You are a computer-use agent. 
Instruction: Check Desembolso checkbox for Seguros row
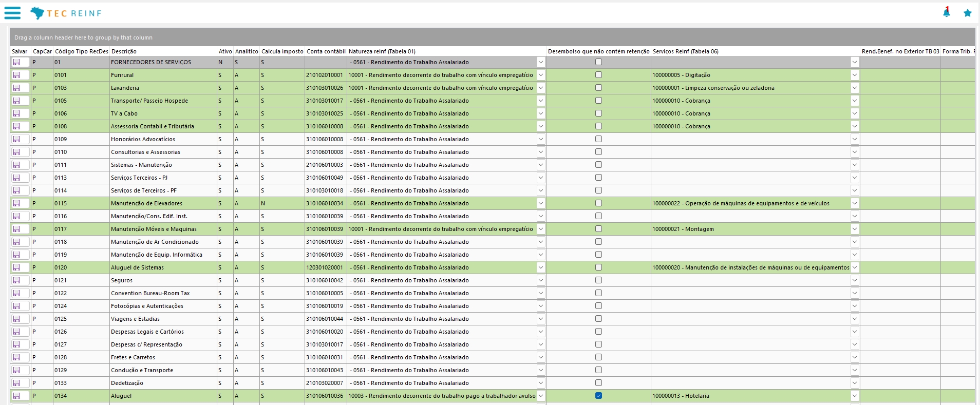pyautogui.click(x=598, y=280)
